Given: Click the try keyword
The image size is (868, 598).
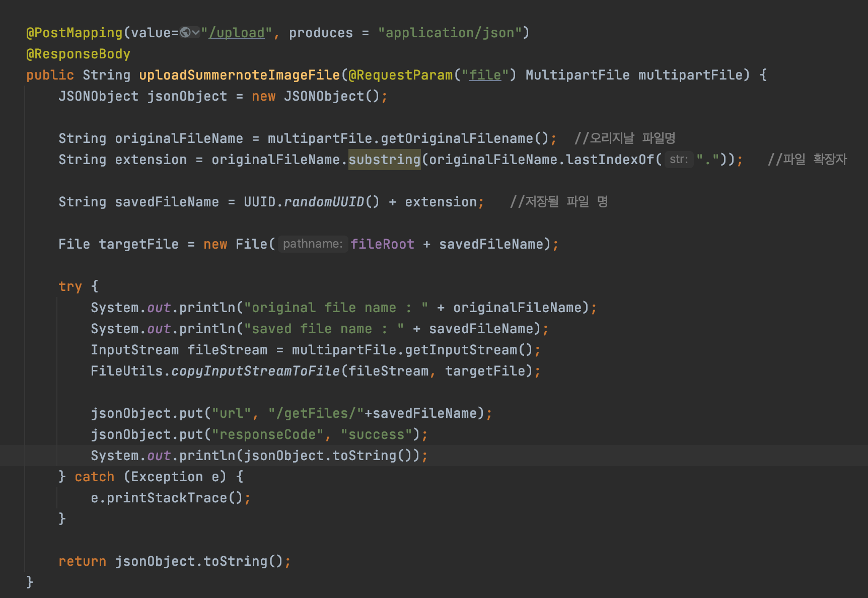Looking at the screenshot, I should pos(70,286).
